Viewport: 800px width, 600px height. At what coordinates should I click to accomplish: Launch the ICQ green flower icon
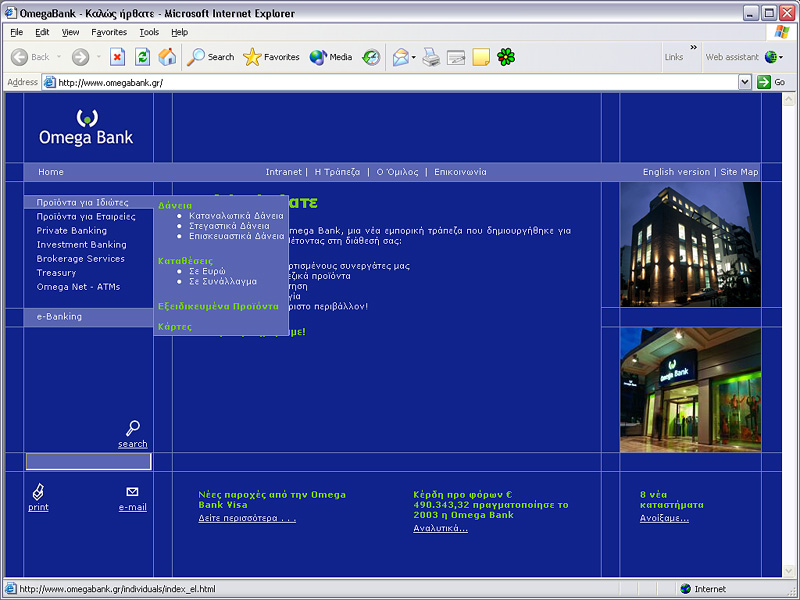(506, 57)
